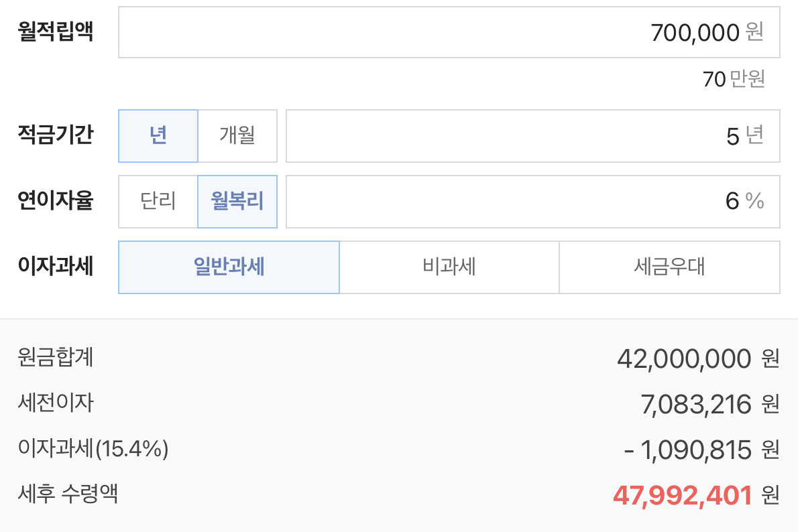
Task: Select the 세금우대 tax option
Action: point(669,267)
